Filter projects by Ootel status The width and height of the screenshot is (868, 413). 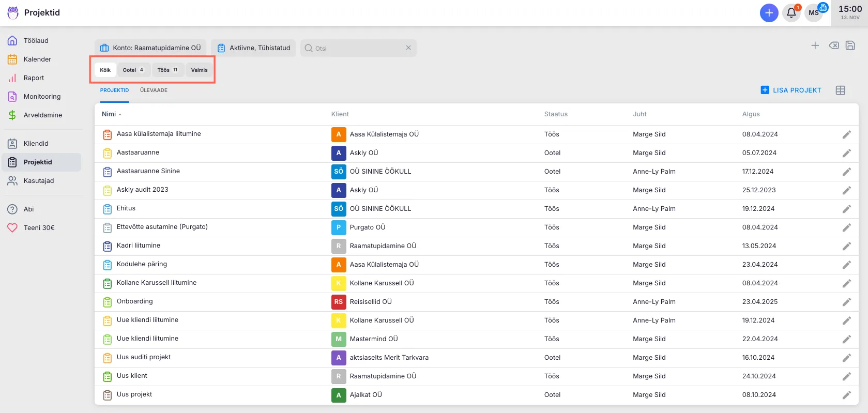pyautogui.click(x=133, y=70)
